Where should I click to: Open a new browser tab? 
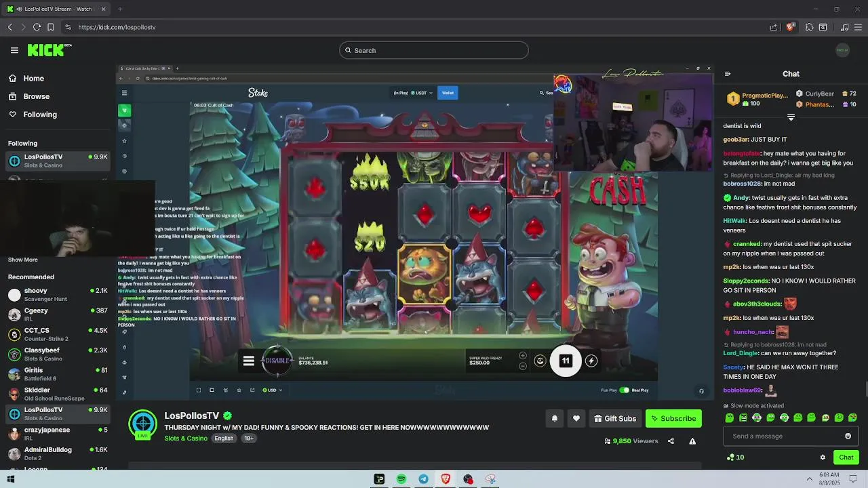click(119, 9)
